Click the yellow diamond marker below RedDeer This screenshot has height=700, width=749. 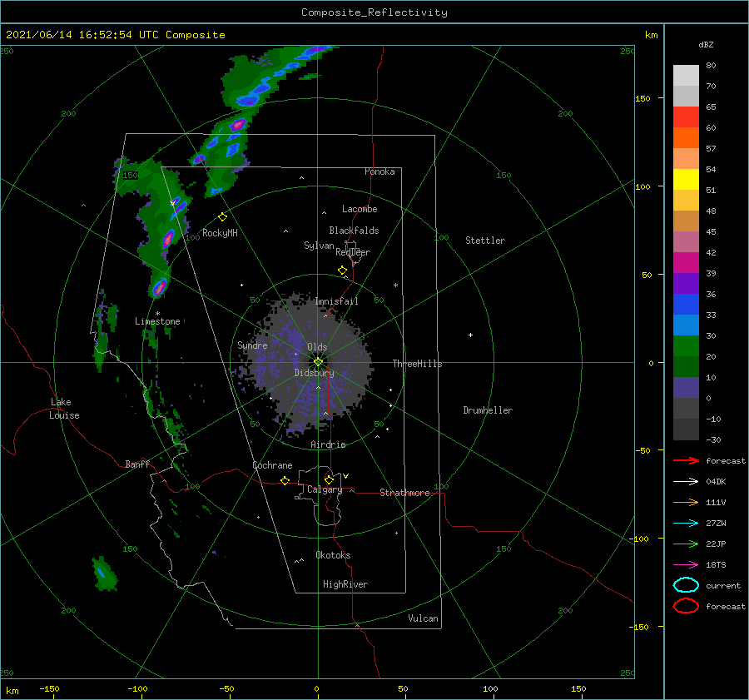pyautogui.click(x=342, y=270)
